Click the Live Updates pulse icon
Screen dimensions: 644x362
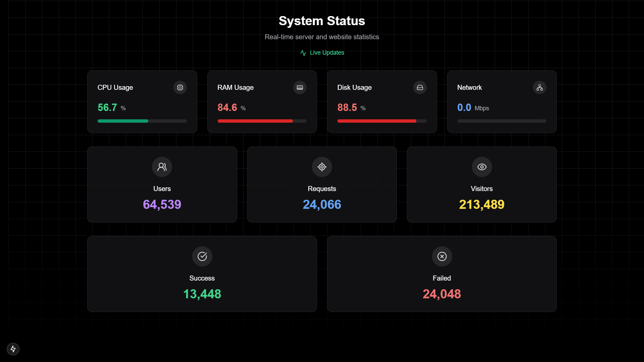(x=303, y=53)
